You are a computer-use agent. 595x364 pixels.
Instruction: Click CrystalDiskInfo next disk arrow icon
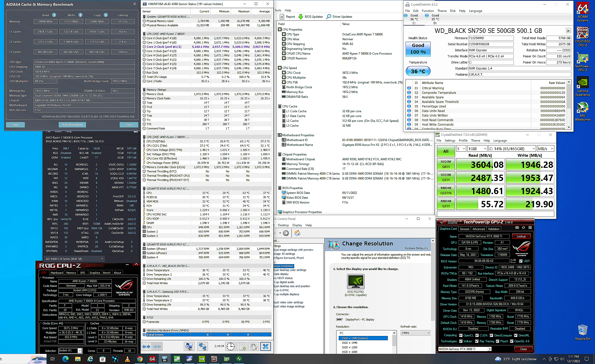click(568, 31)
